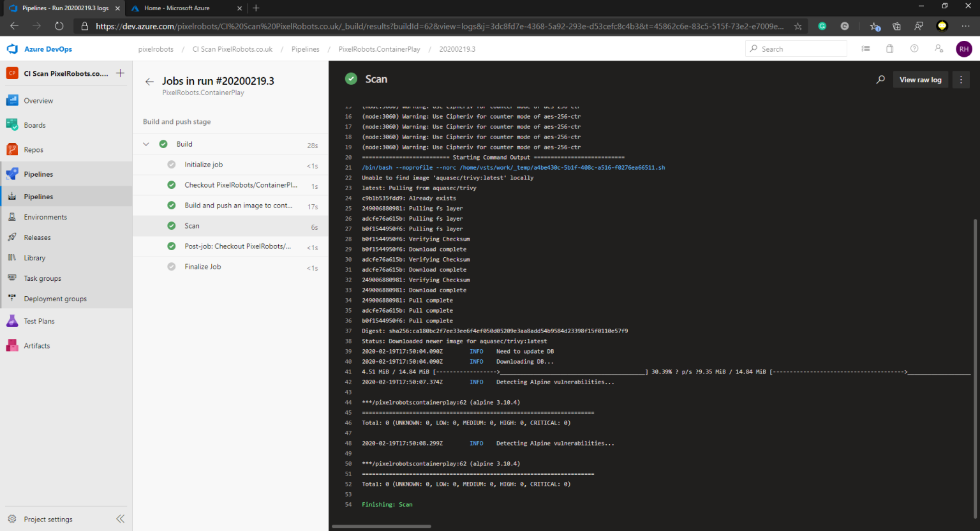Open the help icon in the top bar
The width and height of the screenshot is (980, 531).
click(914, 49)
